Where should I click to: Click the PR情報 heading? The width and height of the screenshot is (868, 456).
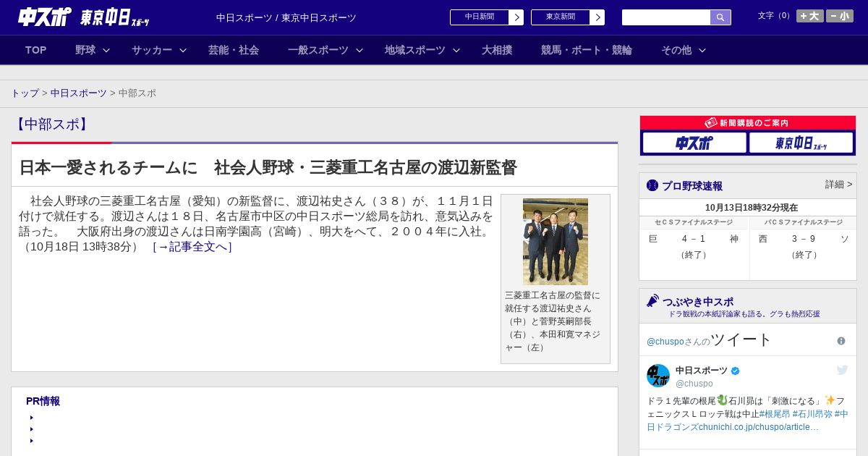coord(43,401)
